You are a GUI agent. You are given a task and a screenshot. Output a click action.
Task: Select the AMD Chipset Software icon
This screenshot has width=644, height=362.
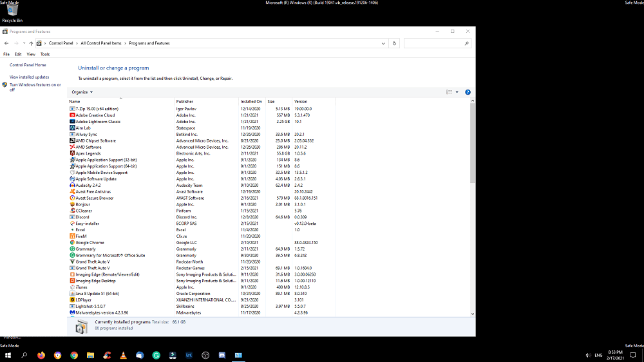(72, 140)
